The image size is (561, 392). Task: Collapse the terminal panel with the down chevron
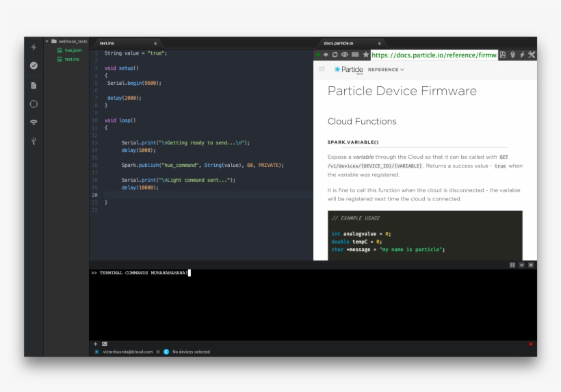[x=521, y=265]
